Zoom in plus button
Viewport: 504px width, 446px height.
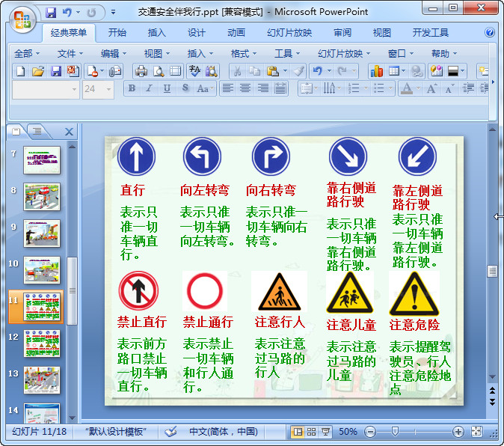458,432
